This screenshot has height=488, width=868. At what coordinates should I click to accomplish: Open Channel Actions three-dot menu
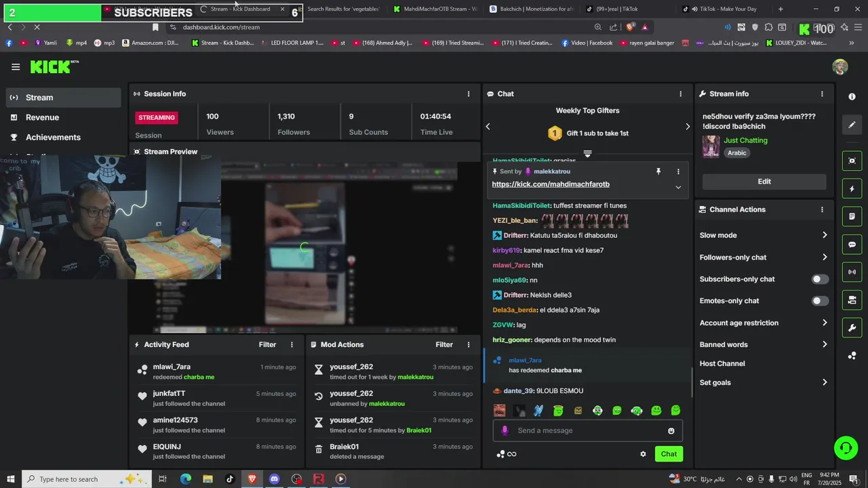coord(822,209)
